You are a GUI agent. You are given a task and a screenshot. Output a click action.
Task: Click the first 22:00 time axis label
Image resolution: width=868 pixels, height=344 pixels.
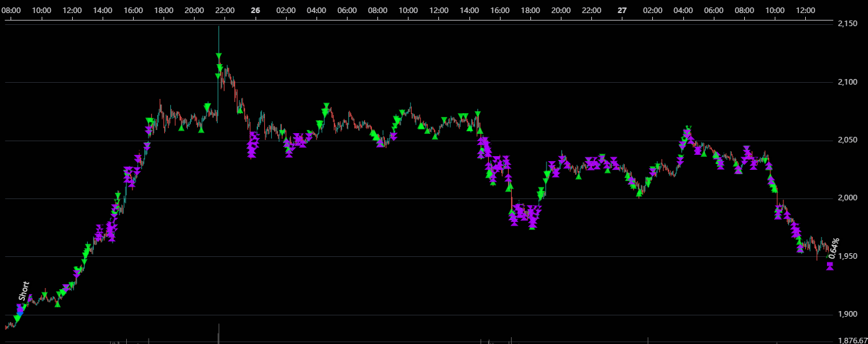224,11
